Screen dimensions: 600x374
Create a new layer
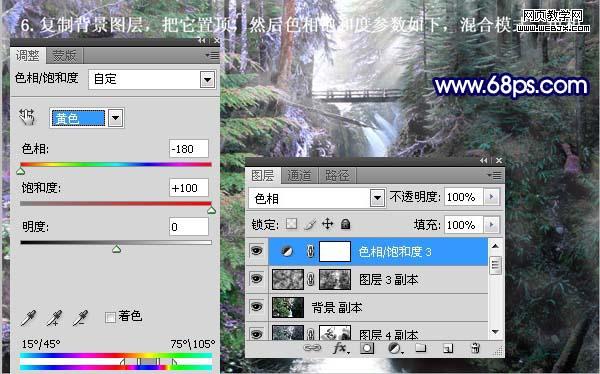[x=448, y=348]
